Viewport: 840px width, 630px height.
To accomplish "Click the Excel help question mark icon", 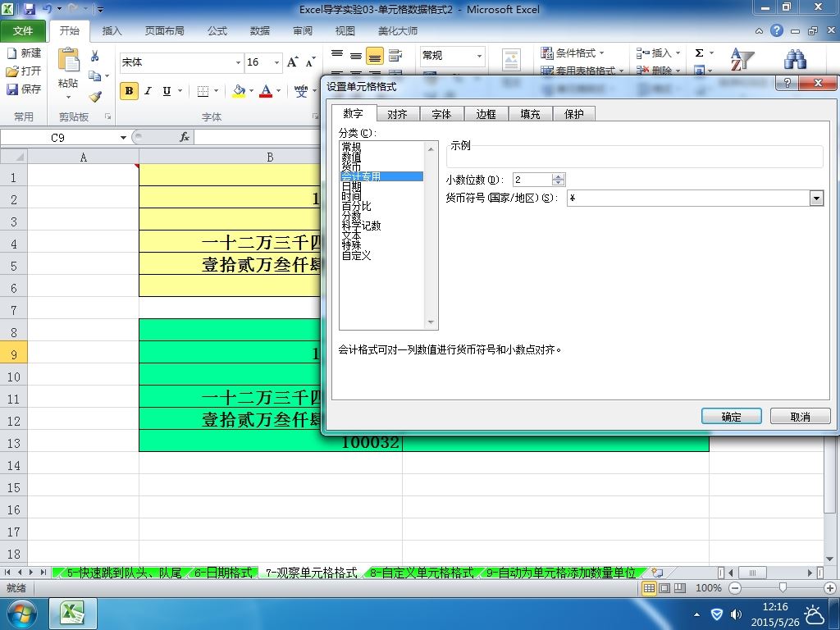I will (777, 30).
